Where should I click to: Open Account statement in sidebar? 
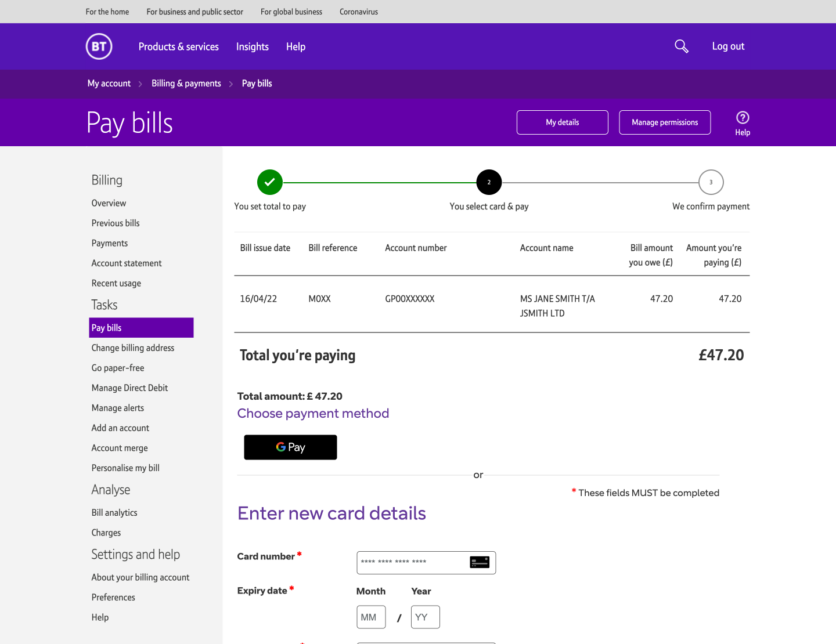(x=127, y=263)
